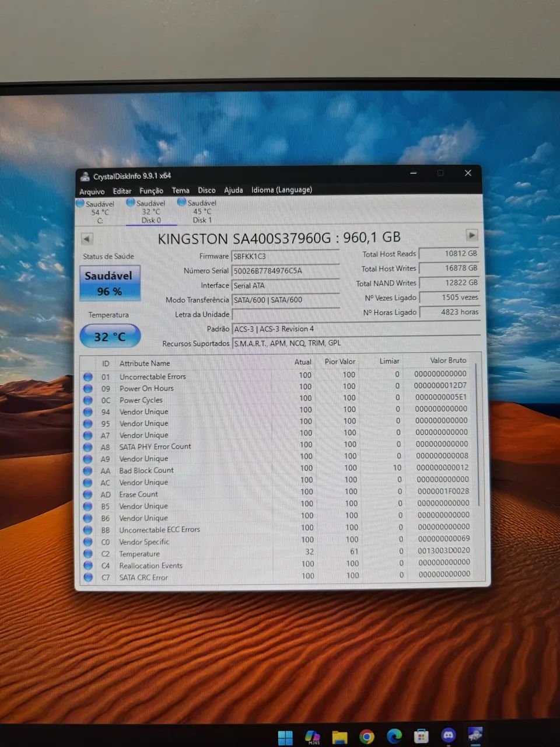Click the 32 °C temperature button
The width and height of the screenshot is (560, 747).
110,336
